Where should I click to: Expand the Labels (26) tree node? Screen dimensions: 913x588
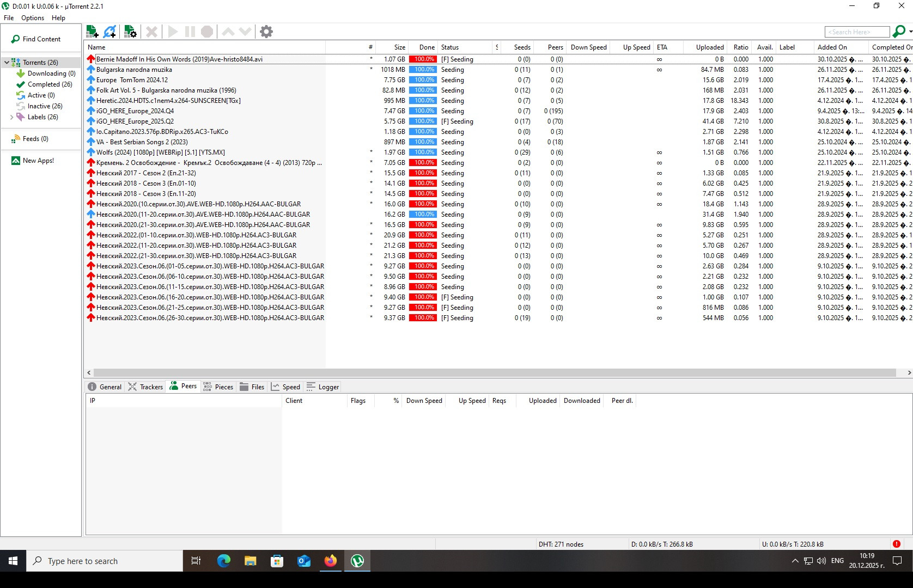pyautogui.click(x=11, y=117)
